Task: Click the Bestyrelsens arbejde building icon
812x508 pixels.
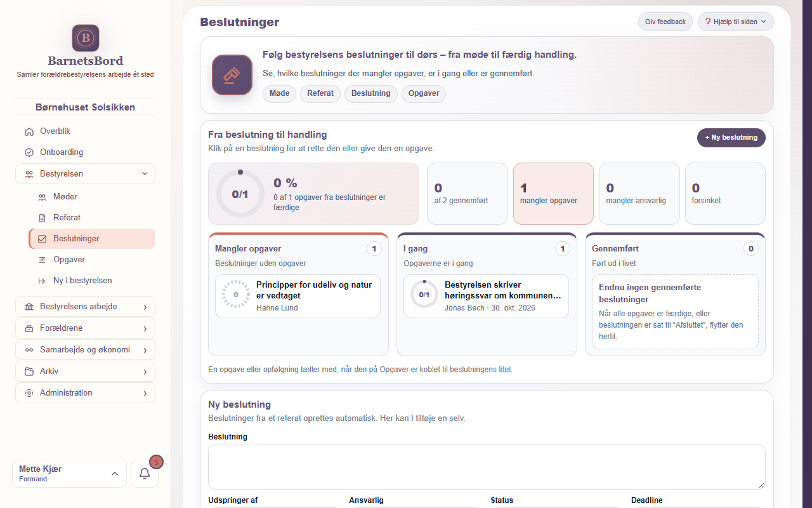Action: (29, 307)
